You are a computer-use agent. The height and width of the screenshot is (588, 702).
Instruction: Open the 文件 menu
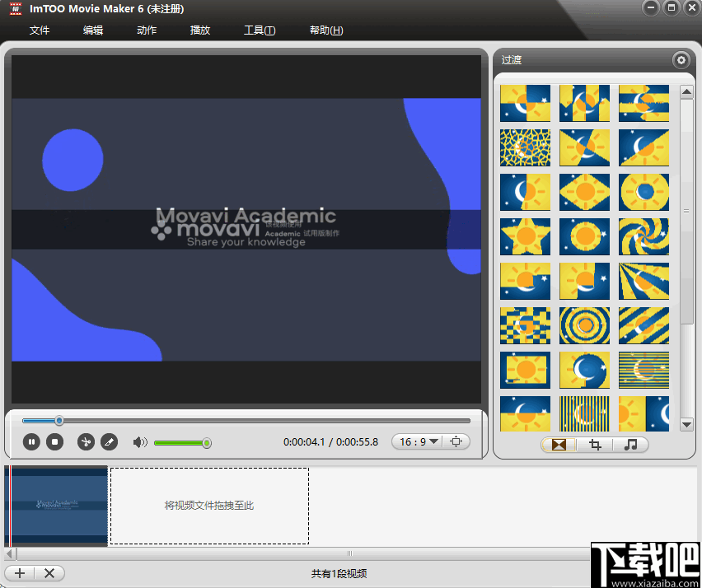[x=40, y=30]
